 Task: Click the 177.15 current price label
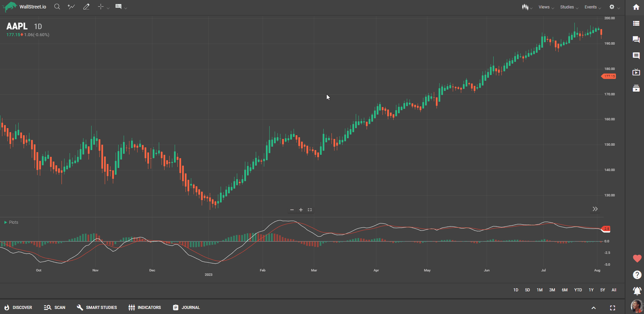tap(609, 76)
